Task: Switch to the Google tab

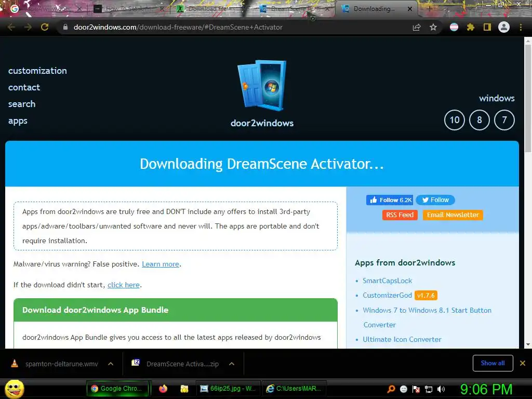Action: click(x=46, y=9)
